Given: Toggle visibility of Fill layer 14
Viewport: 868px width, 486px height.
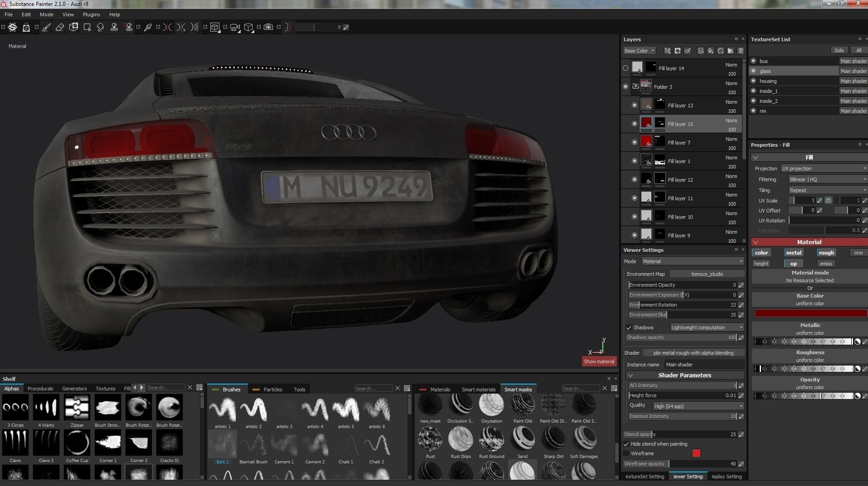Looking at the screenshot, I should (626, 68).
